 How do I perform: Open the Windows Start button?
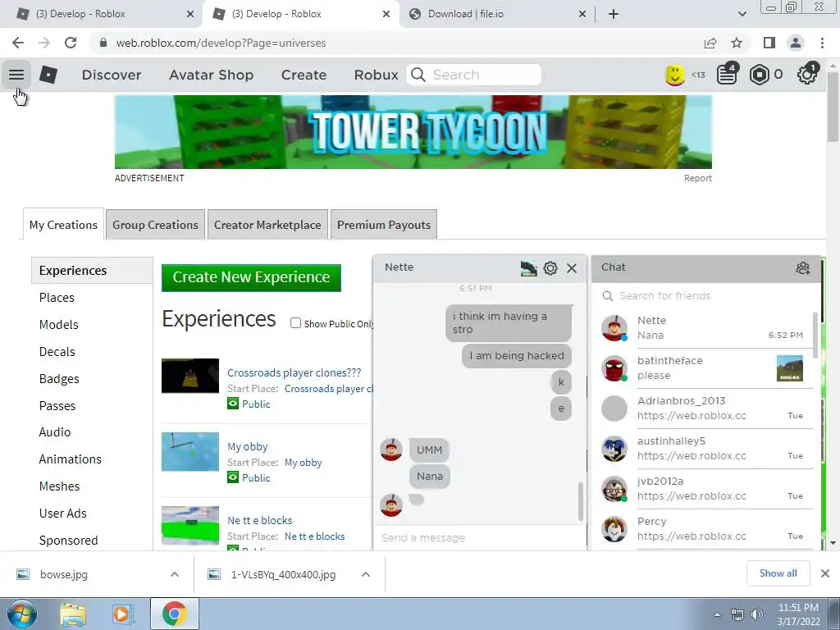[x=21, y=614]
